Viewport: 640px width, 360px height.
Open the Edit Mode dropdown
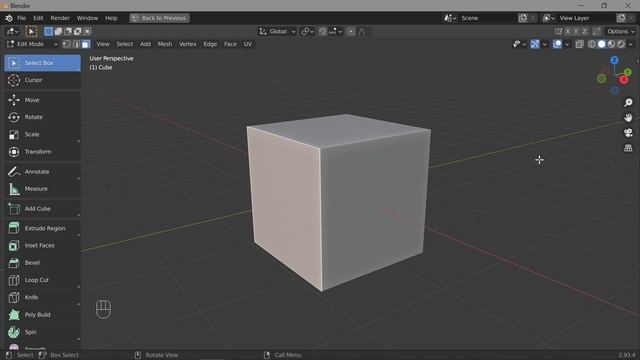[32, 44]
